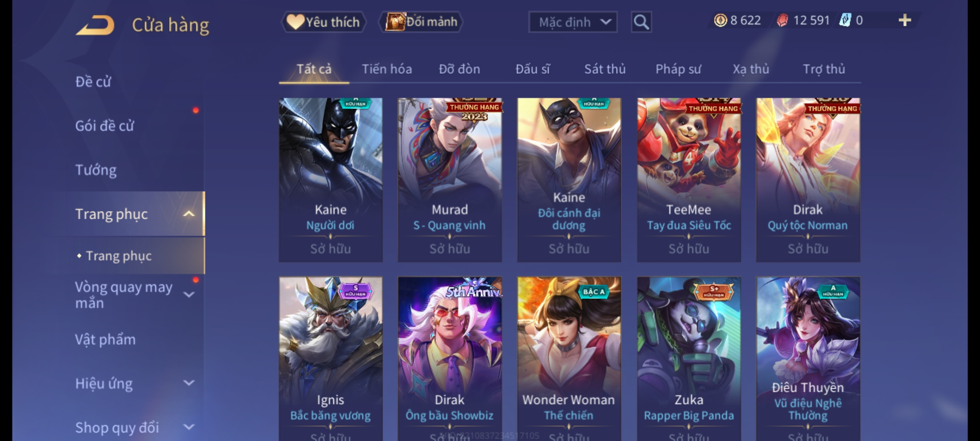The width and height of the screenshot is (980, 441).
Task: Open Đổi mảnh shard exchange button
Action: 421,22
